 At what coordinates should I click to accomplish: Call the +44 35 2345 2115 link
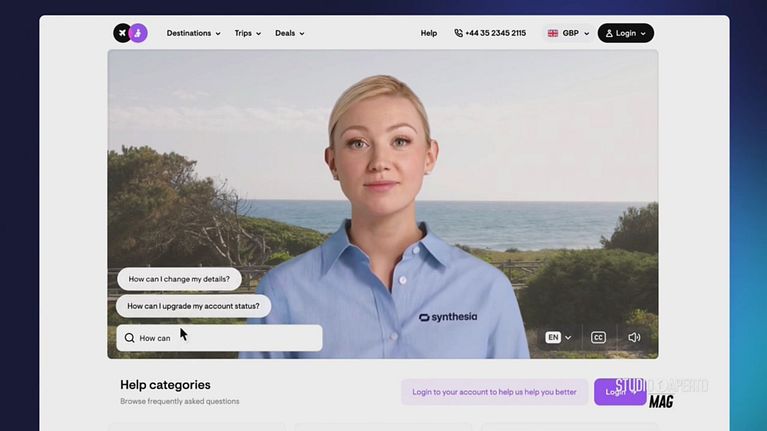(495, 33)
